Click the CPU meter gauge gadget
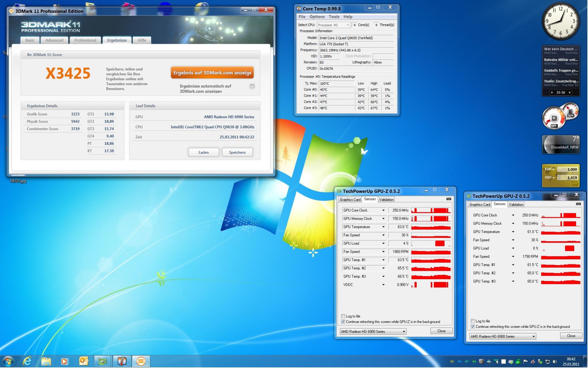588x368 pixels. point(554,118)
